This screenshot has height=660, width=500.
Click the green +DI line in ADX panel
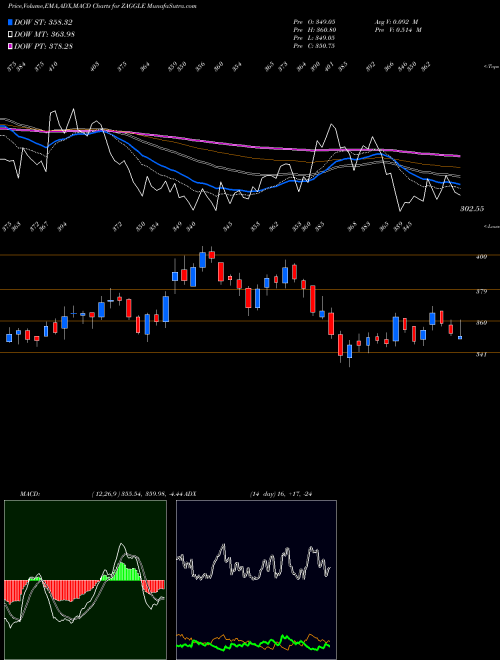(253, 644)
